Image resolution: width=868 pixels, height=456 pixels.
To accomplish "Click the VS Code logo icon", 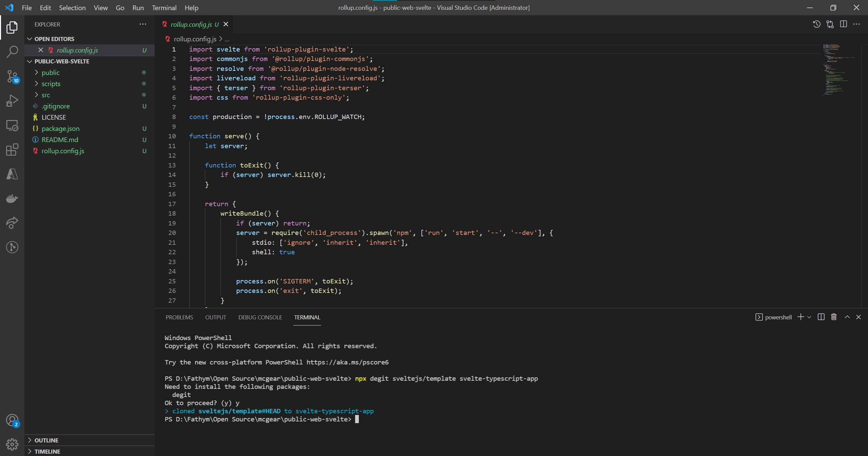I will 9,7.
